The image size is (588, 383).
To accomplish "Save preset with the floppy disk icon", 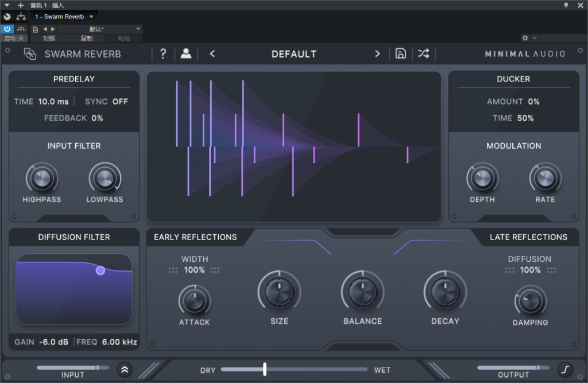I will (x=400, y=53).
